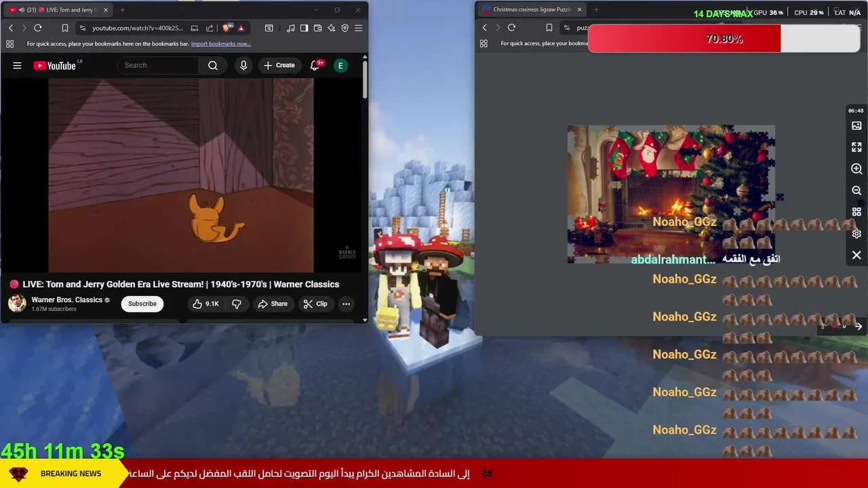The image size is (868, 488).
Task: Select the Christmas cosiness Jigsaw Puzzle tab
Action: 532,9
